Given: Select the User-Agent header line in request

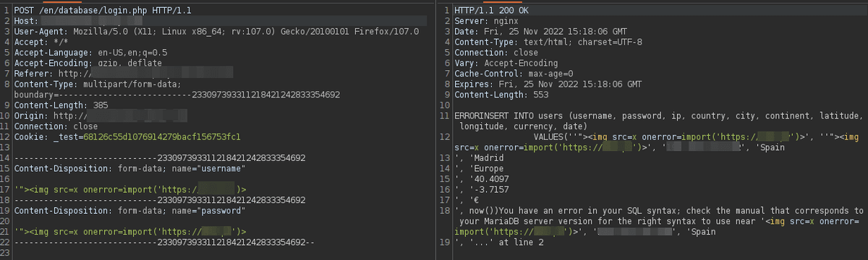Looking at the screenshot, I should pos(216,32).
